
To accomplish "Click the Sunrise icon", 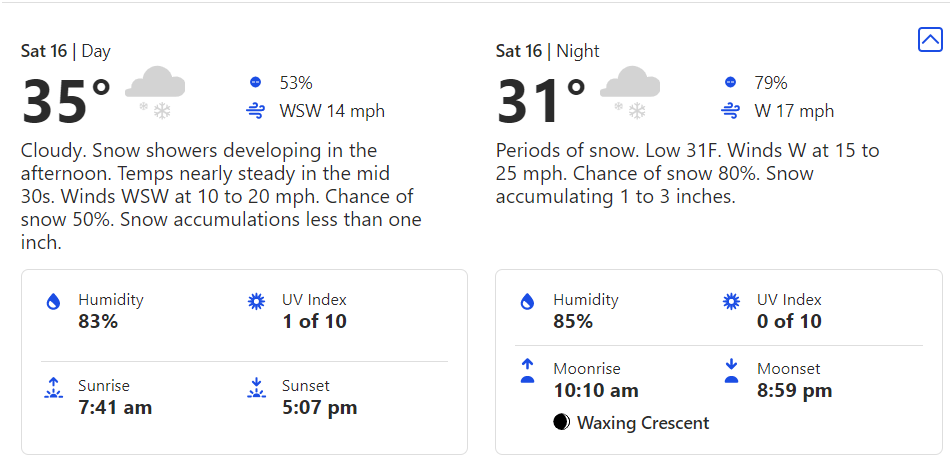I will tap(53, 388).
